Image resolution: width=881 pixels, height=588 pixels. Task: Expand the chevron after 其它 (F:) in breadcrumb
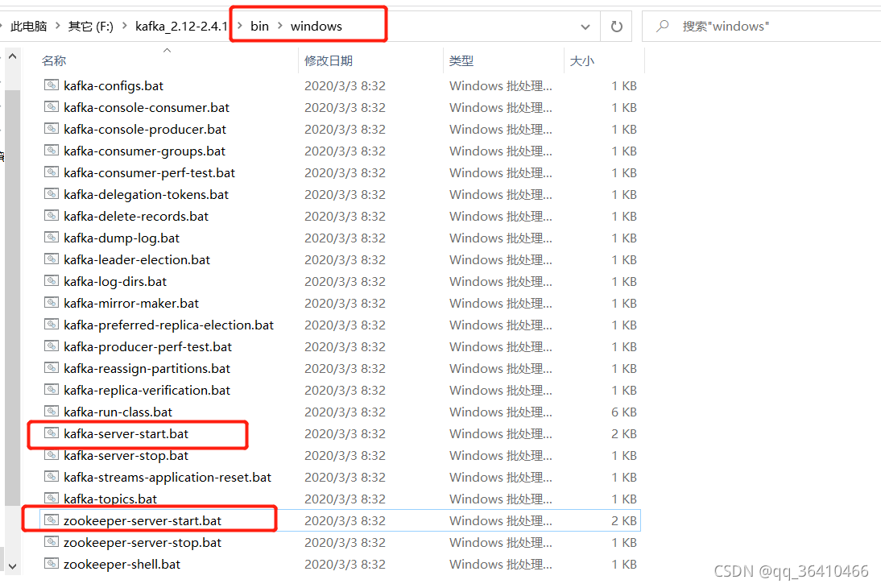click(124, 26)
